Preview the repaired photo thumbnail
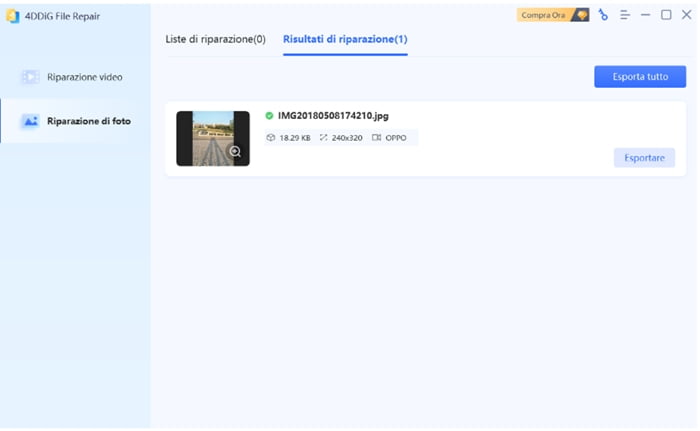The height and width of the screenshot is (431, 700). (213, 138)
